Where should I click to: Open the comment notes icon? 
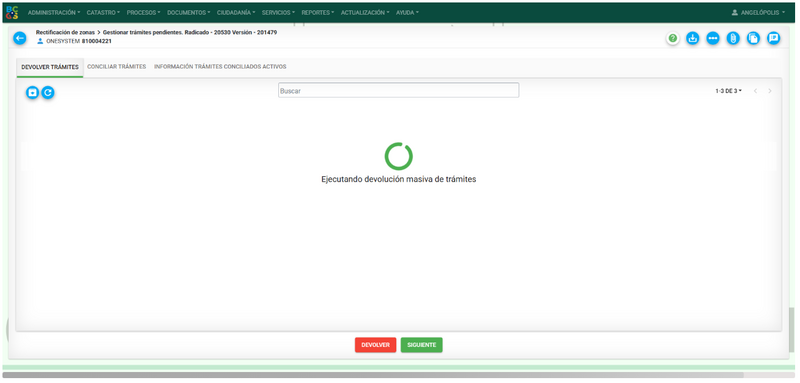(x=773, y=38)
